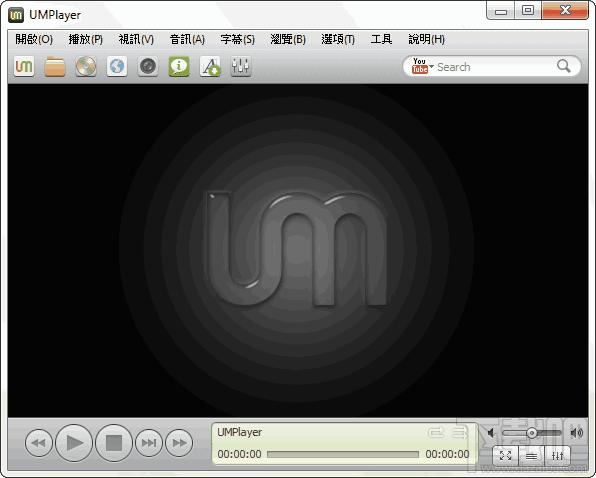
Task: Open equalizer button in bottom-right controls
Action: tap(557, 455)
